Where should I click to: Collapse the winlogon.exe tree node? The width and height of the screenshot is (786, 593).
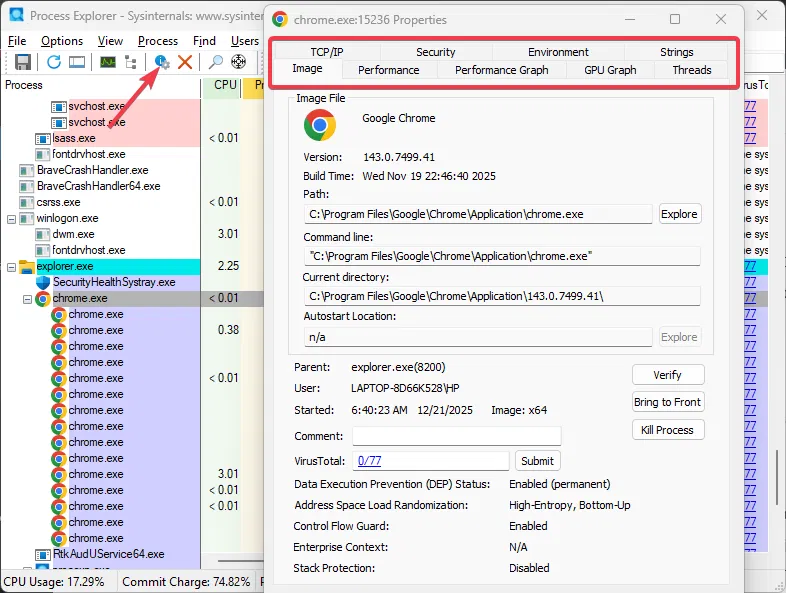(11, 219)
